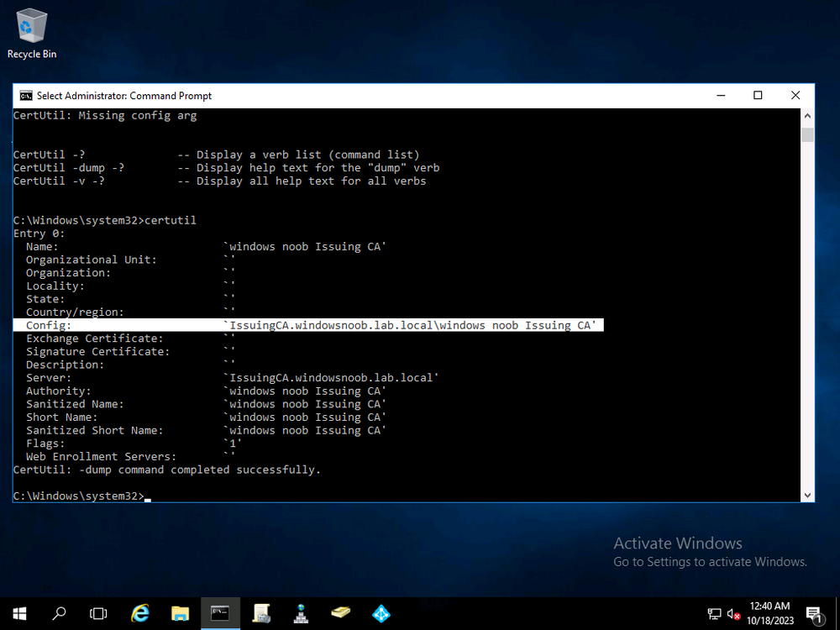840x630 pixels.
Task: Click '-dump command completed successfully' line
Action: click(167, 470)
